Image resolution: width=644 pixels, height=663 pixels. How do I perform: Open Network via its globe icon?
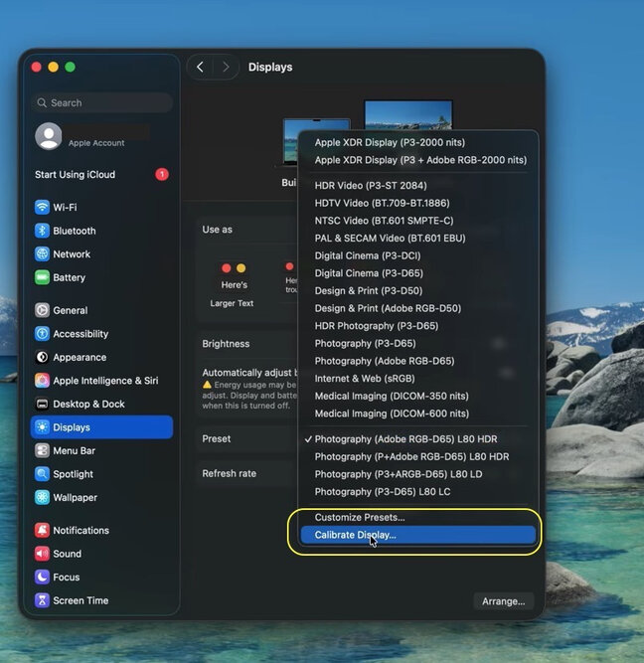[42, 254]
